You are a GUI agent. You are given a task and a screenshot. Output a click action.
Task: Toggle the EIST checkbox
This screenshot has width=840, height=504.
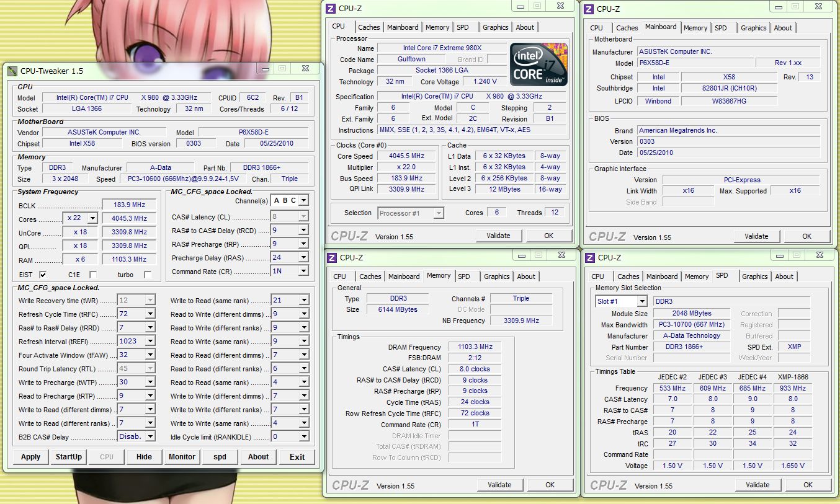[x=43, y=275]
